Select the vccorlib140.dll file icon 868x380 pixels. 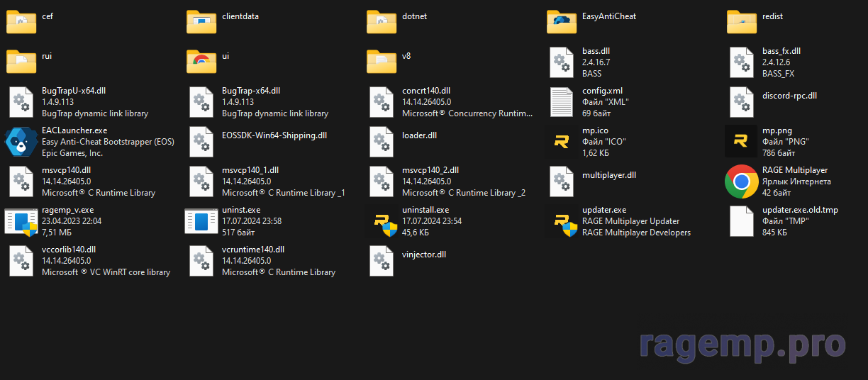pyautogui.click(x=21, y=261)
